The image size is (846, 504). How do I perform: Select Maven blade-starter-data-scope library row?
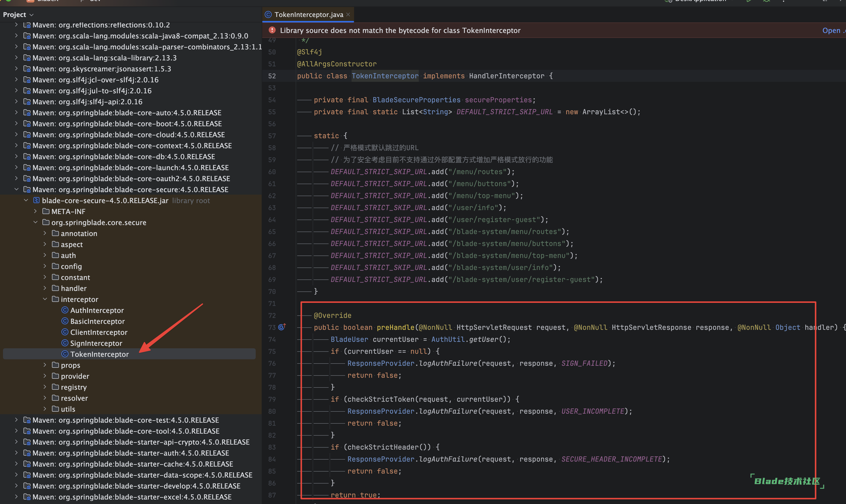pyautogui.click(x=131, y=475)
